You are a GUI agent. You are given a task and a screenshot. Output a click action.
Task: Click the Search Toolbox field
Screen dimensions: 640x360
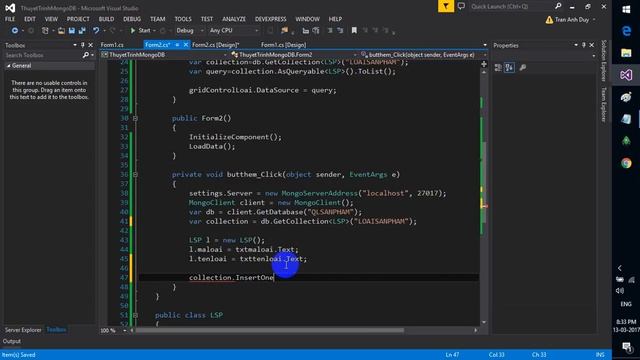click(43, 55)
